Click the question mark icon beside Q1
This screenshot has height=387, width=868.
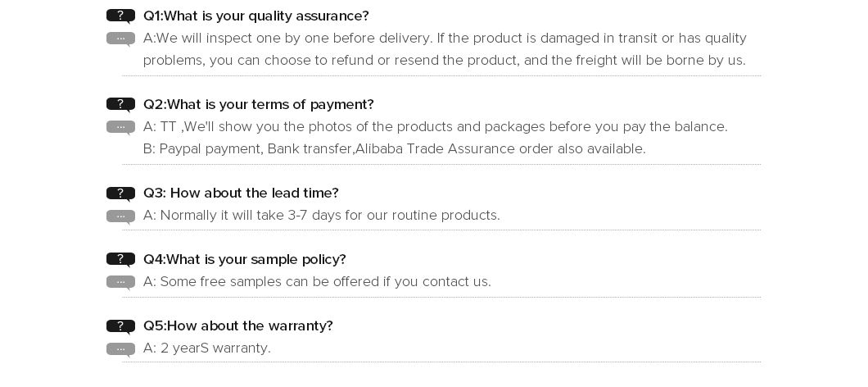click(x=120, y=16)
